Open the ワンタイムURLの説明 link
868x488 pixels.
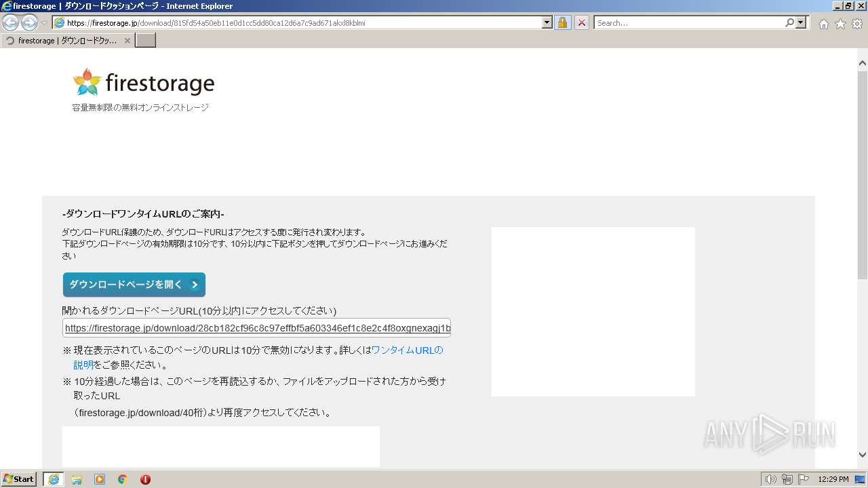tap(258, 357)
